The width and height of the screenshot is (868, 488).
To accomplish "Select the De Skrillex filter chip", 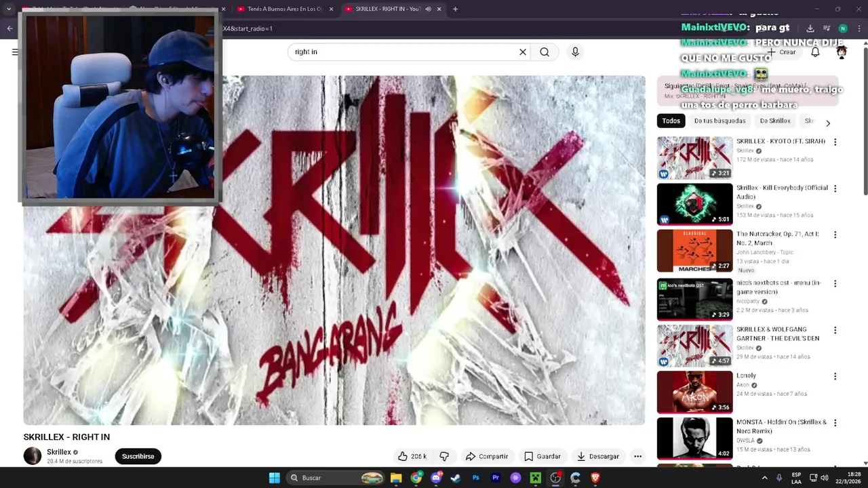I will (x=775, y=121).
